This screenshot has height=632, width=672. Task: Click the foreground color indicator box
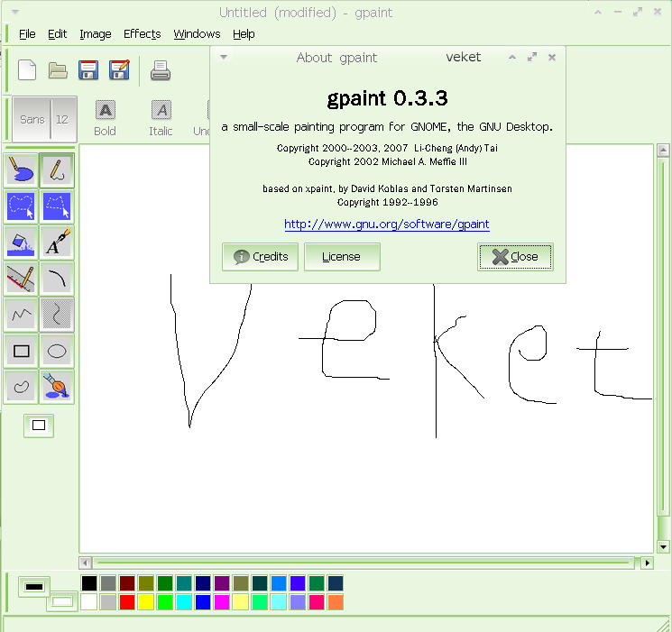[34, 587]
